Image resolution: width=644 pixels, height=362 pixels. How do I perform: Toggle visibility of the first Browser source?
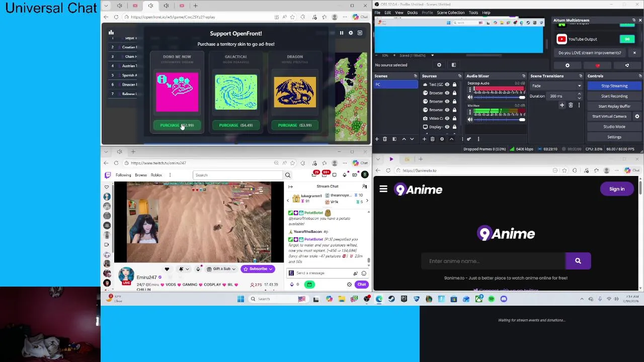pos(447,93)
